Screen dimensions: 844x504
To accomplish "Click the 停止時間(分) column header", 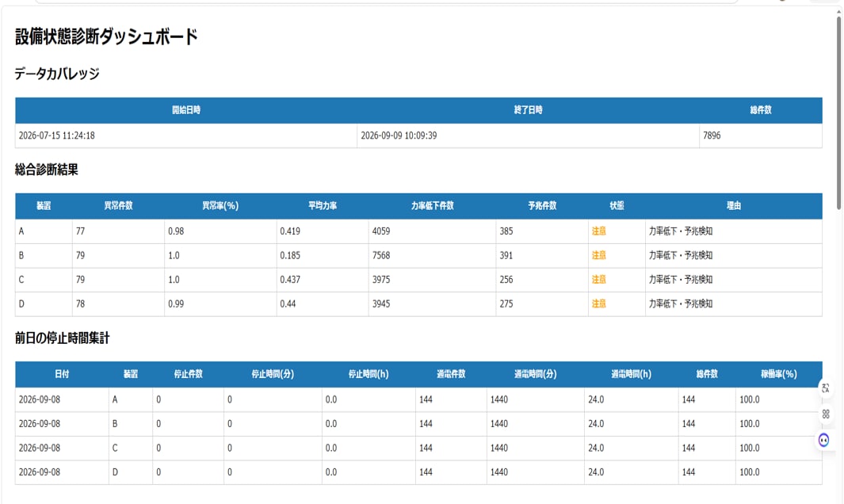I will (273, 374).
